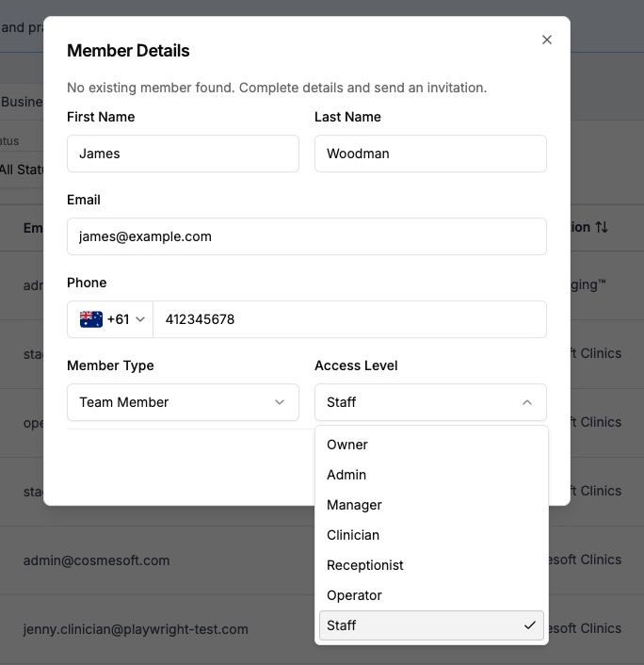The width and height of the screenshot is (644, 665).
Task: Click the Australian flag icon
Action: [x=91, y=319]
